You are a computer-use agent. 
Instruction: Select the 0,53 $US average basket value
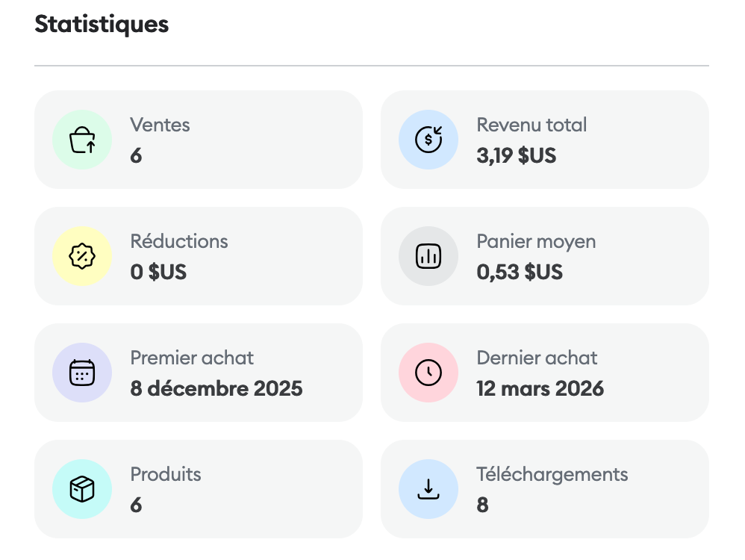pyautogui.click(x=520, y=272)
